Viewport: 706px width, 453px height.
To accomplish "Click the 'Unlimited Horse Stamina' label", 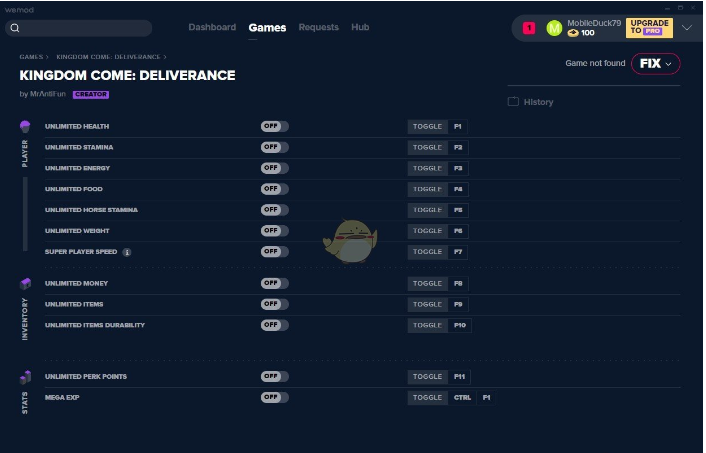I will point(91,210).
